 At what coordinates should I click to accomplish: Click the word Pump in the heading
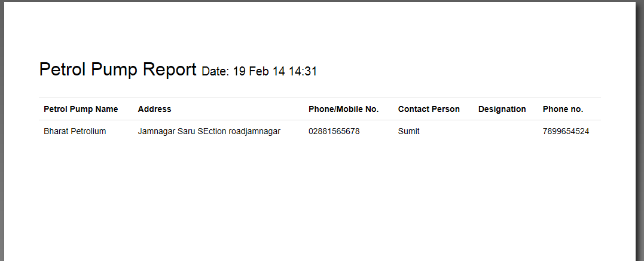pyautogui.click(x=114, y=69)
